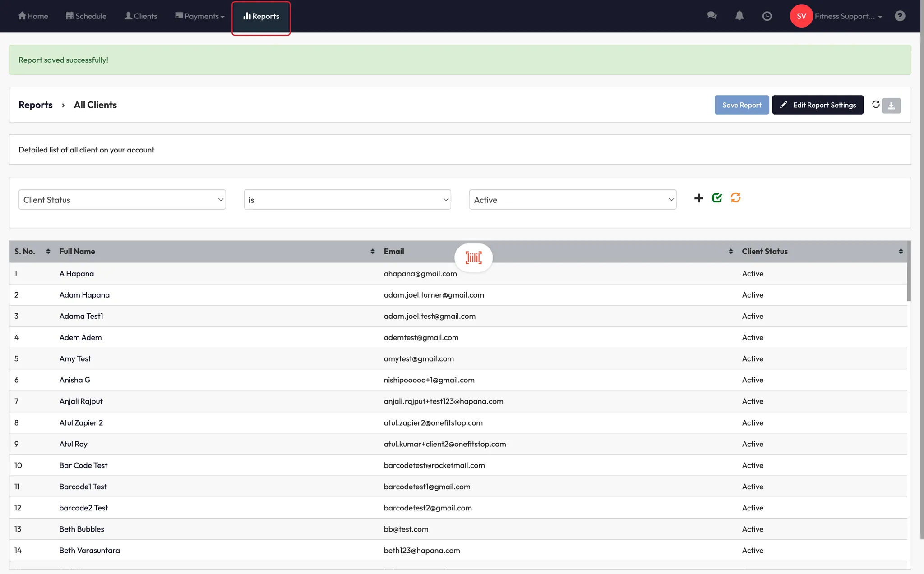924x574 pixels.
Task: Click the Save Report button
Action: 741,105
